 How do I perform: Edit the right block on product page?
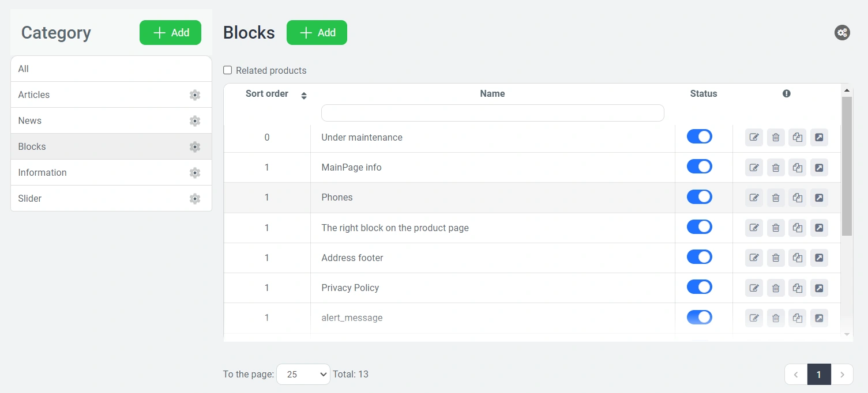click(x=754, y=228)
